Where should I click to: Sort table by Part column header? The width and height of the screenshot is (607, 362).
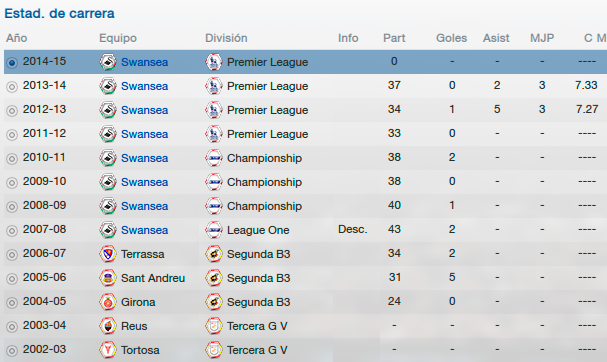click(x=394, y=38)
